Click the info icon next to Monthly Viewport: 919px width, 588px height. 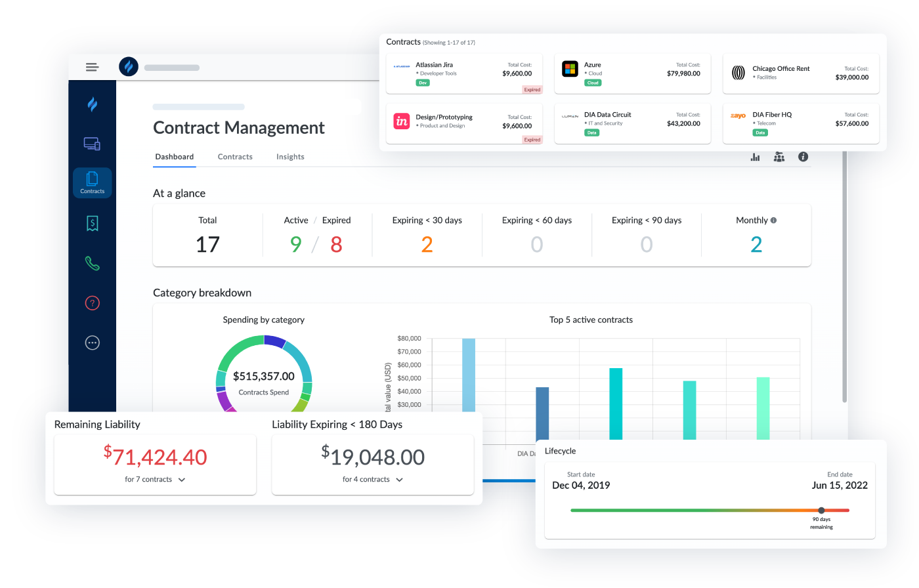click(773, 220)
